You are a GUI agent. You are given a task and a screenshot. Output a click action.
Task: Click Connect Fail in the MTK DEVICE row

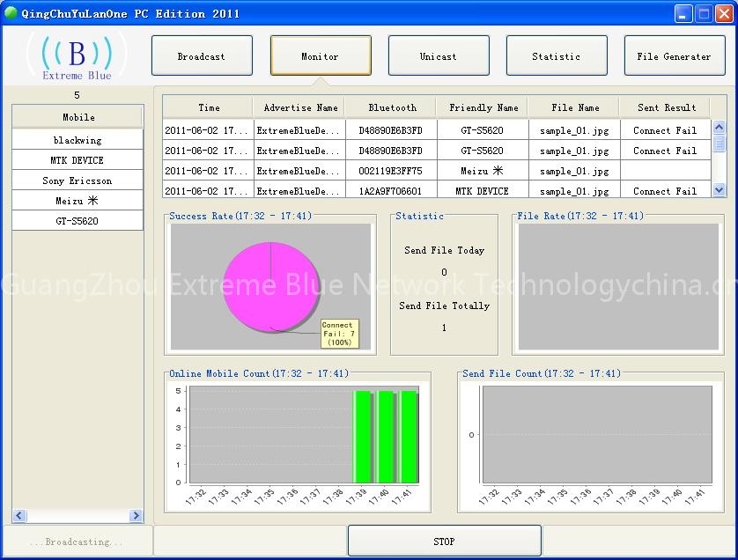[665, 191]
